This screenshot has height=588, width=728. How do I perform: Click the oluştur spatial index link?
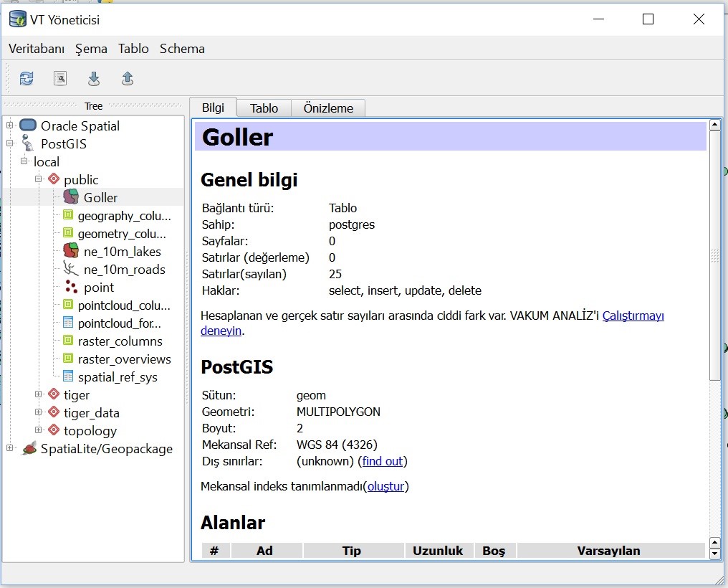385,486
